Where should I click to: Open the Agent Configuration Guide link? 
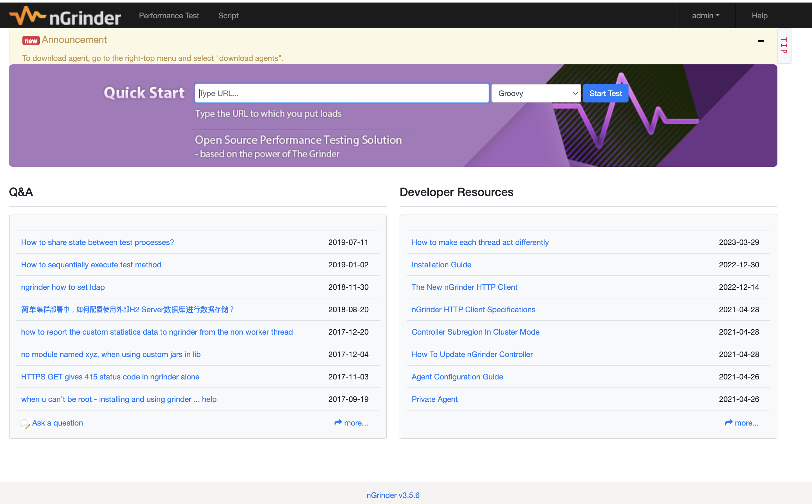(457, 377)
